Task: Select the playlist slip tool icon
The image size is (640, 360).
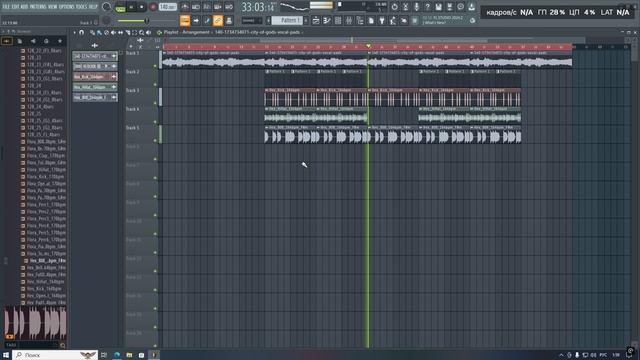Action: tap(120, 32)
